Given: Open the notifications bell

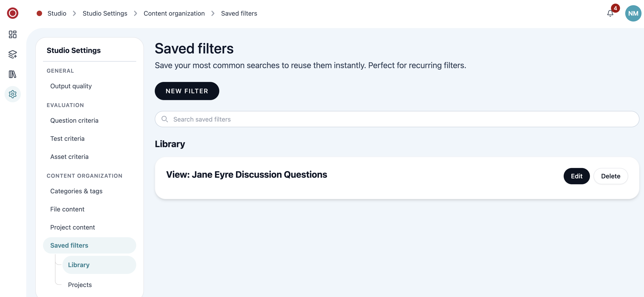Looking at the screenshot, I should [610, 13].
